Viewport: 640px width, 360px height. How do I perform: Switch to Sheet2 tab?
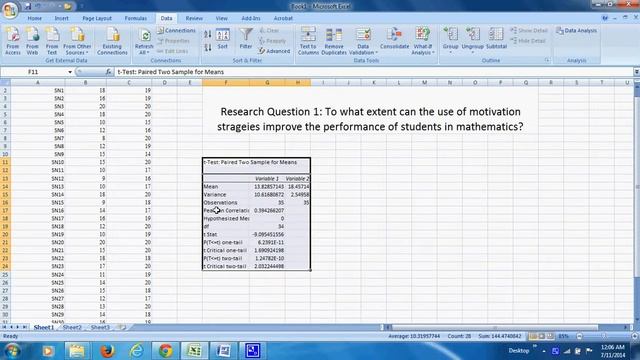click(72, 327)
